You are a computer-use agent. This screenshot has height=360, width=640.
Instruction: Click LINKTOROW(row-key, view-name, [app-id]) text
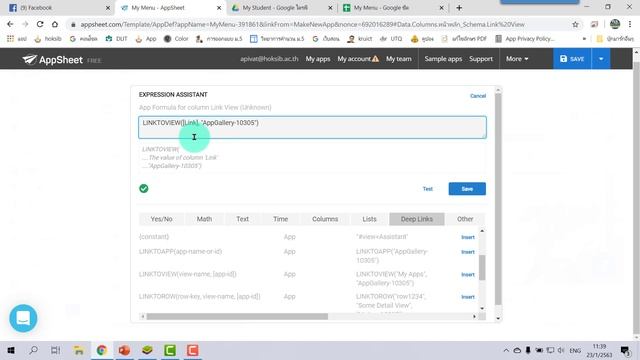(x=200, y=296)
